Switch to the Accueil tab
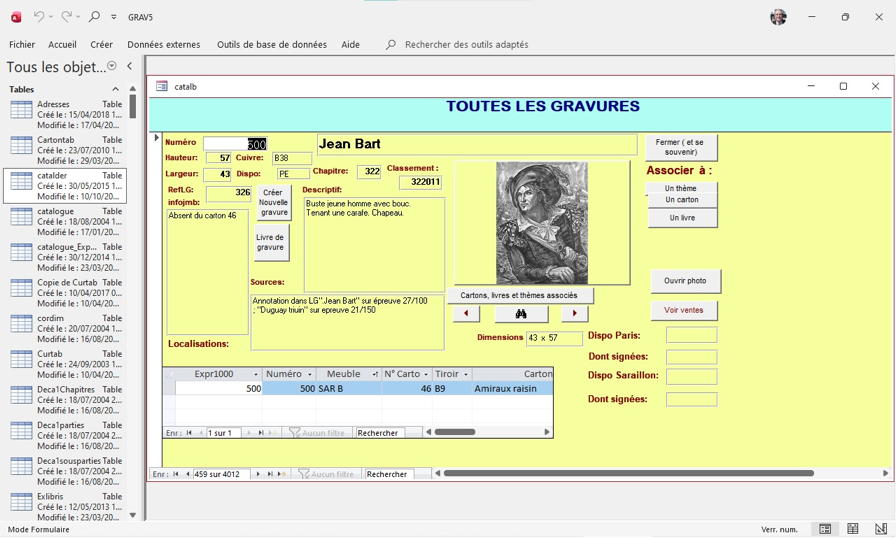Viewport: 896px width, 538px height. click(x=62, y=45)
